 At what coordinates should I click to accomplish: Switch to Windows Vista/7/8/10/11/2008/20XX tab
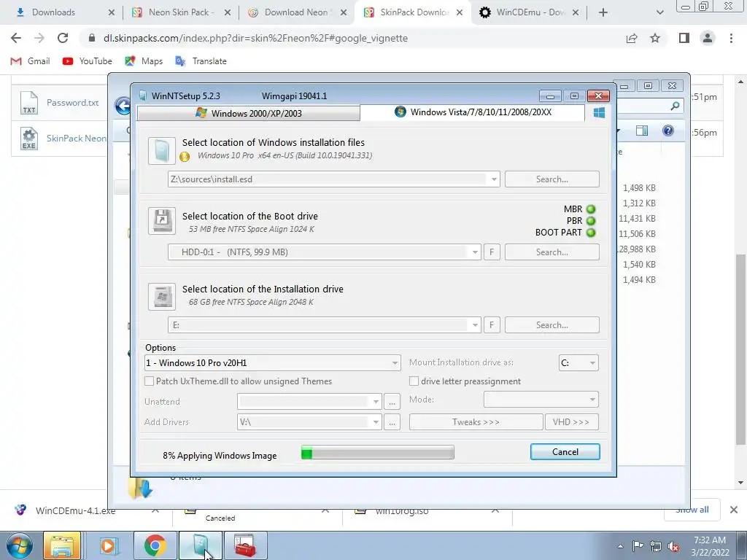tap(473, 112)
